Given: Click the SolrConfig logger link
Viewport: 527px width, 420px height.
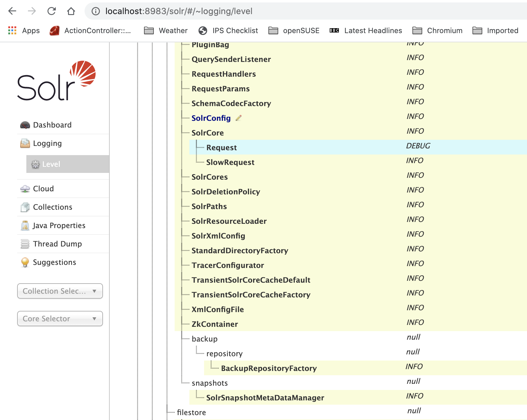Looking at the screenshot, I should [x=211, y=118].
